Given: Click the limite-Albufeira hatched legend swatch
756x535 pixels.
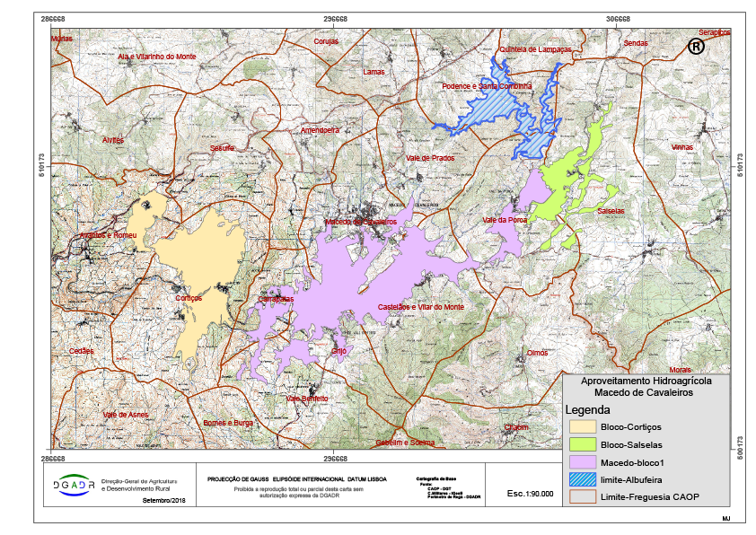Looking at the screenshot, I should [x=583, y=479].
